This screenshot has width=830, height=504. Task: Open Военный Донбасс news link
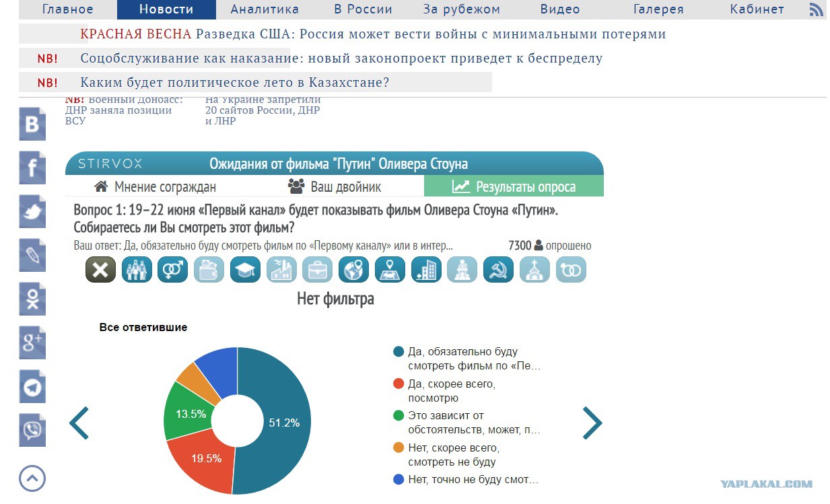(x=124, y=110)
